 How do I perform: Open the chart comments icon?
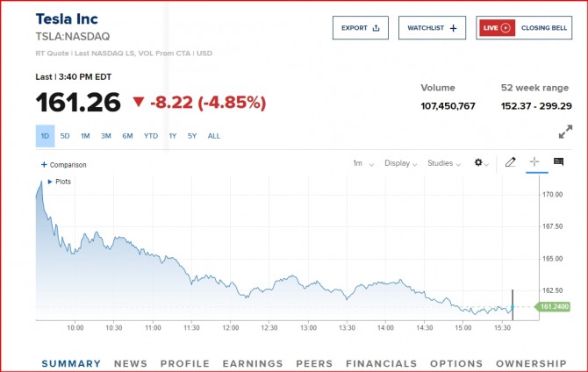tap(558, 162)
